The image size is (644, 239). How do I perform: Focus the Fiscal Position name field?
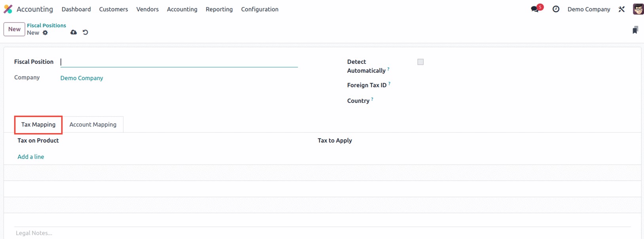(x=179, y=62)
